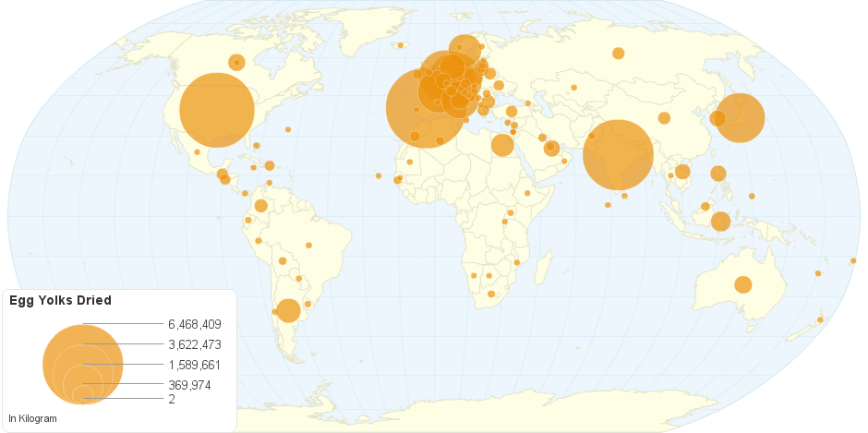Click the 6,468,409 legend value
The height and width of the screenshot is (433, 868).
point(195,324)
